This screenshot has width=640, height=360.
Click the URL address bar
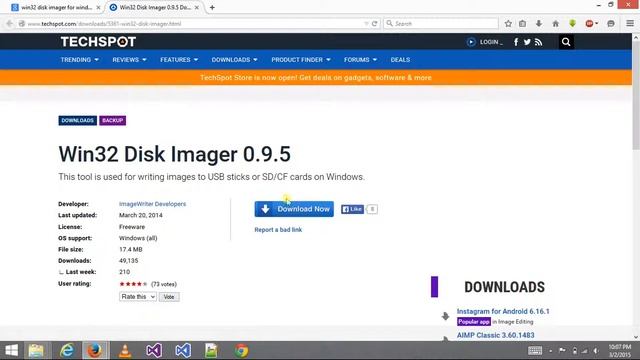(196, 24)
